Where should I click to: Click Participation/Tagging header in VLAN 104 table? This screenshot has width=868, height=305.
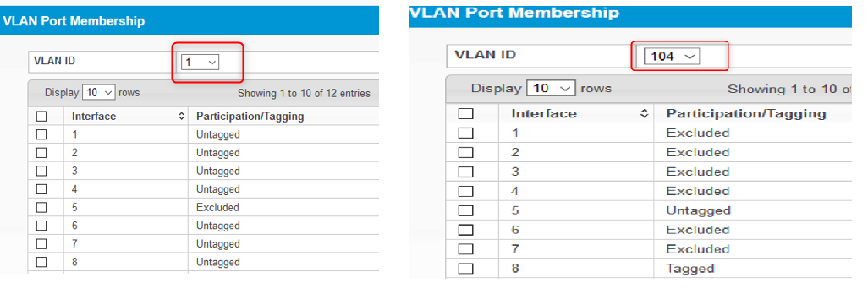(x=746, y=113)
